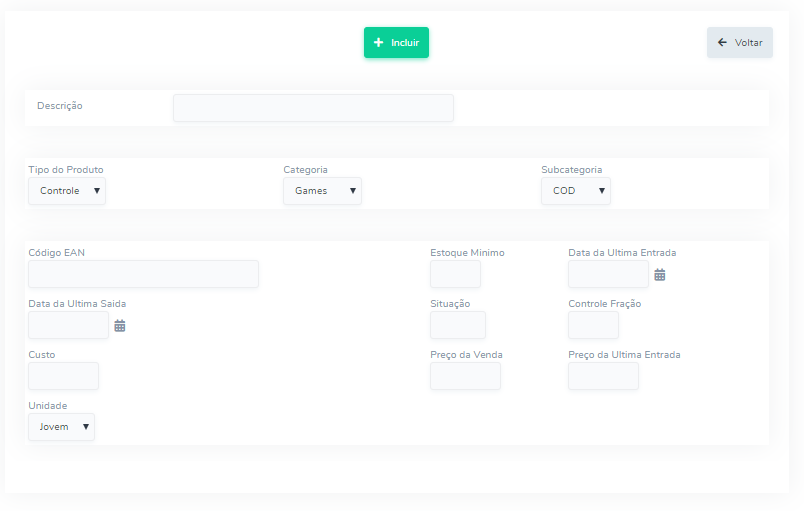This screenshot has width=804, height=511.
Task: Focus the Situação input field
Action: (x=457, y=325)
